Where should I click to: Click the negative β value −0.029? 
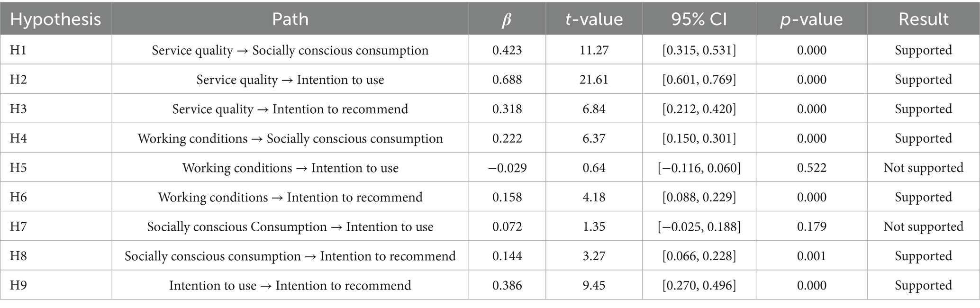(x=507, y=167)
